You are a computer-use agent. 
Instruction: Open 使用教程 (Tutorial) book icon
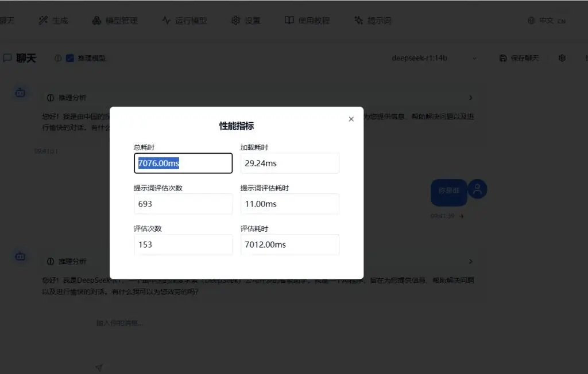point(289,20)
